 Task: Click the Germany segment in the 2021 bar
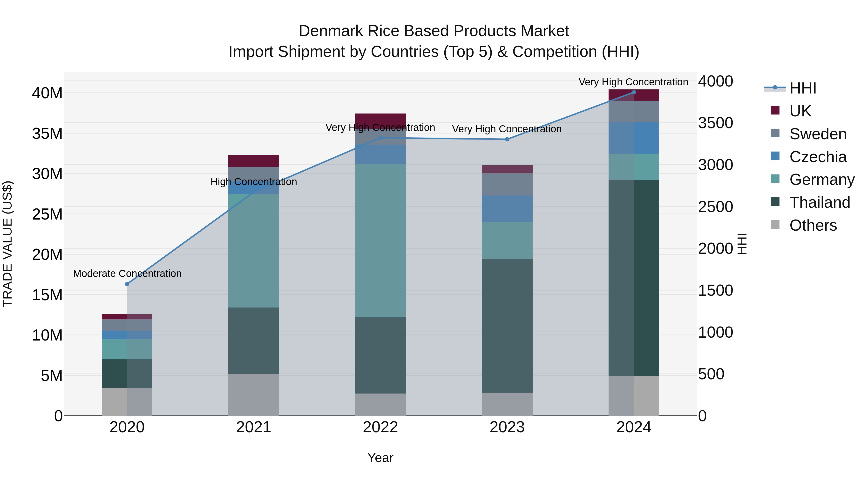[254, 251]
